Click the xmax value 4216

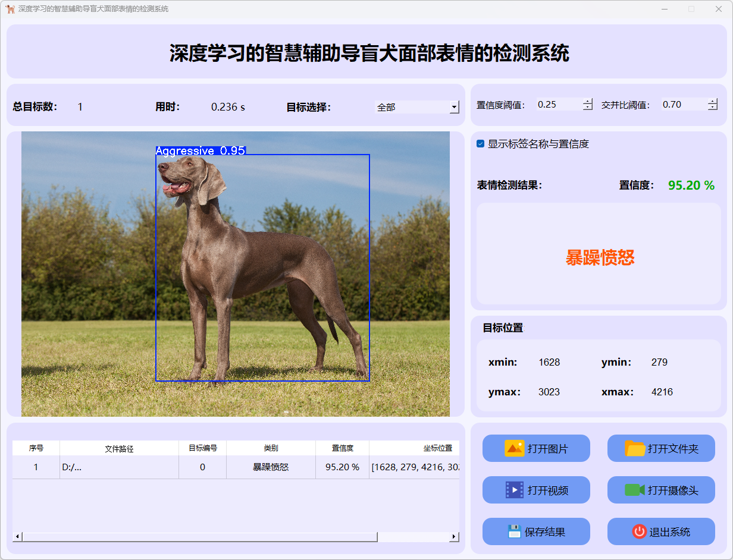(662, 392)
